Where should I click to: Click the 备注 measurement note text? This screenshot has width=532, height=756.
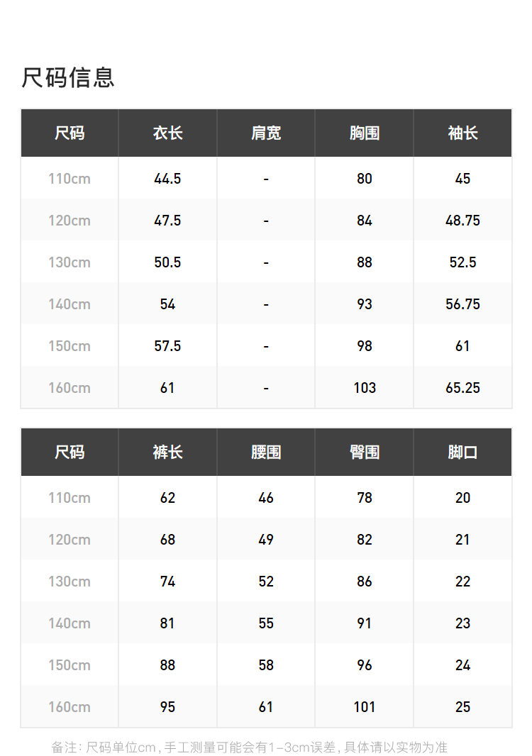point(249,747)
